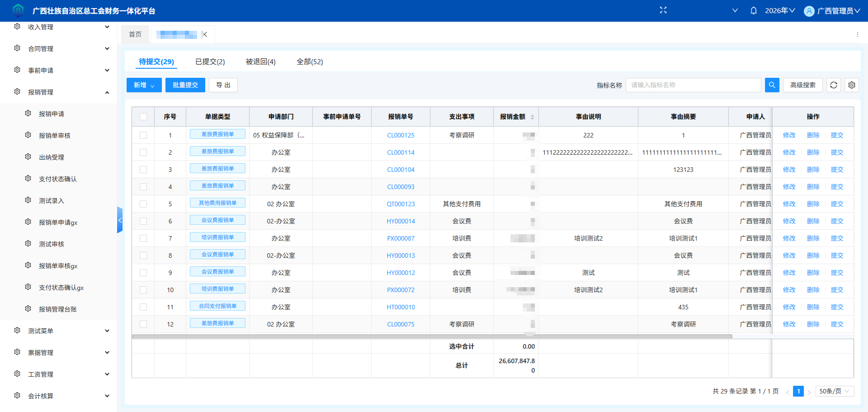Expand the 合同管理 menu
The height and width of the screenshot is (412, 868).
[x=58, y=48]
